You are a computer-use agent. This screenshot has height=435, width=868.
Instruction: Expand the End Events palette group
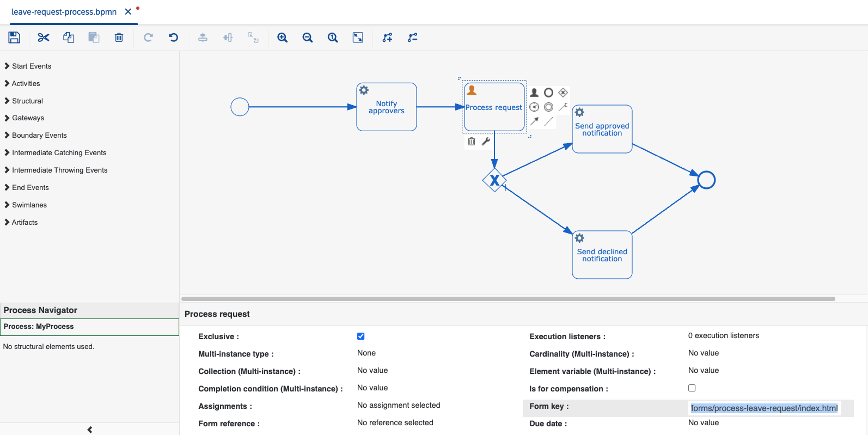click(x=27, y=187)
